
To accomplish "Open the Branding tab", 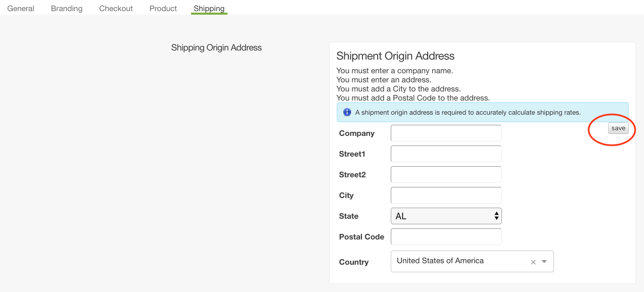I will pyautogui.click(x=67, y=9).
